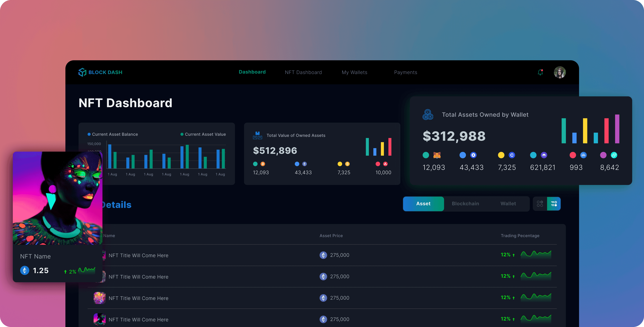Open the third row NFT thumbnail
Viewport: 644px width, 327px height.
100,298
